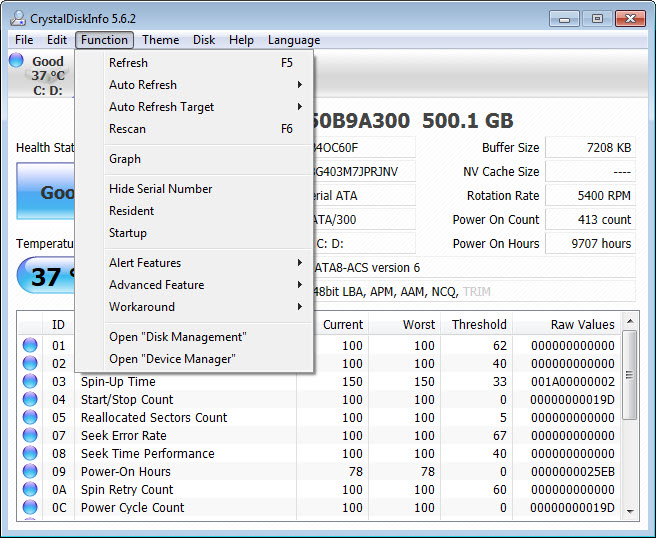Minimize the CrystalDiskInfo window

(564, 18)
